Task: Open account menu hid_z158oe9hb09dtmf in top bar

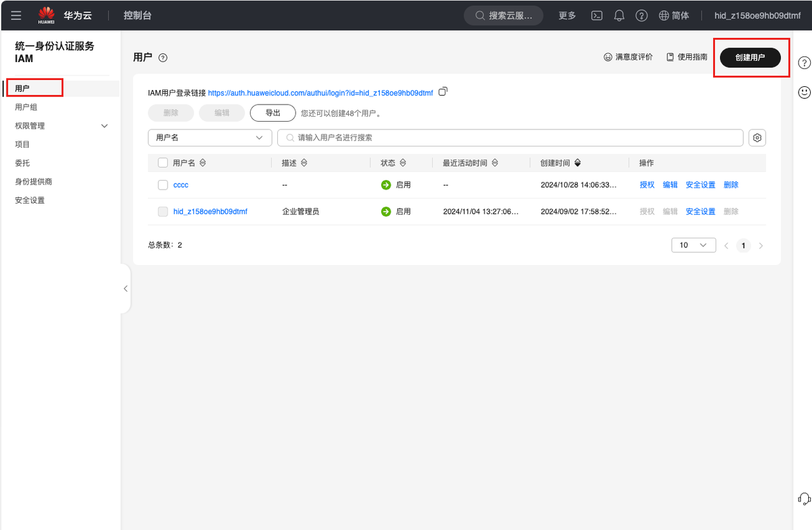Action: 757,16
